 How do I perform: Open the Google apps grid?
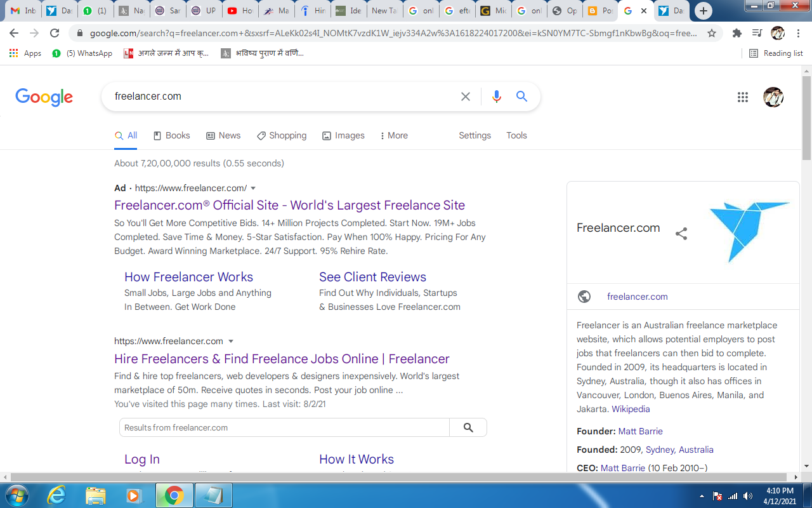point(743,97)
